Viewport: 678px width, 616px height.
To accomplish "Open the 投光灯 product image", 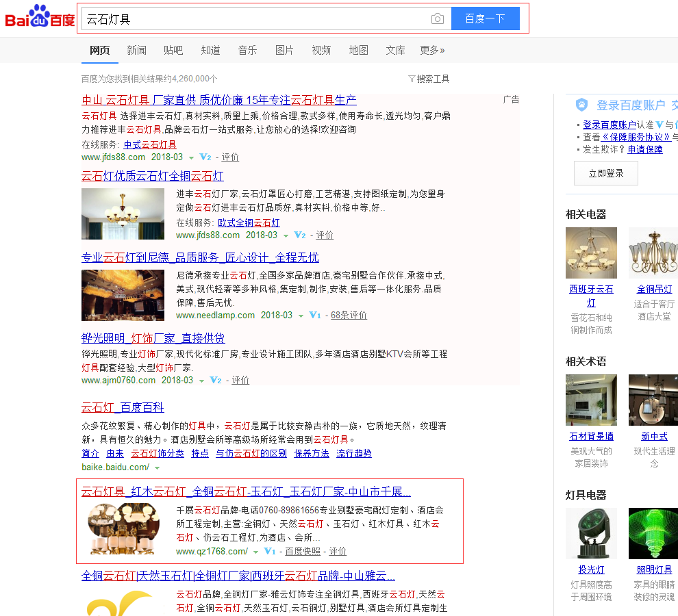I will [591, 533].
